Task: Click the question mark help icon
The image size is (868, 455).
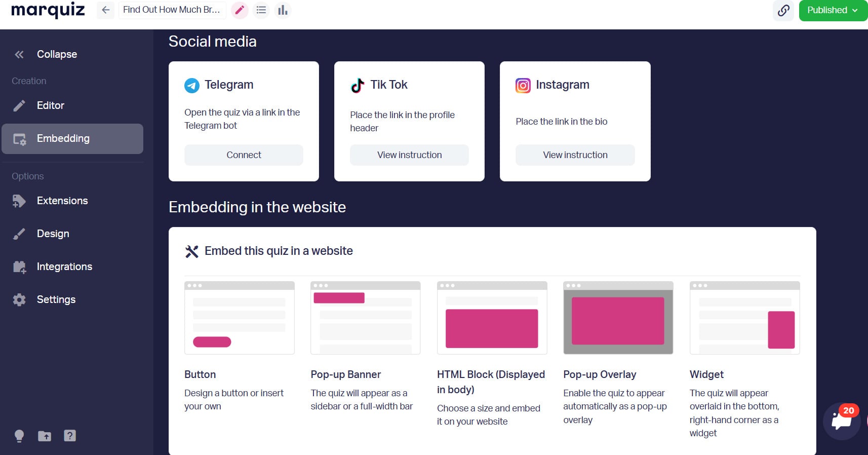Action: pos(70,436)
